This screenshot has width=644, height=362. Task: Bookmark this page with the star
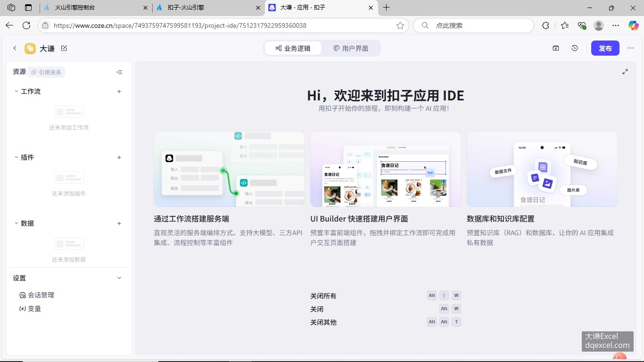tap(400, 25)
